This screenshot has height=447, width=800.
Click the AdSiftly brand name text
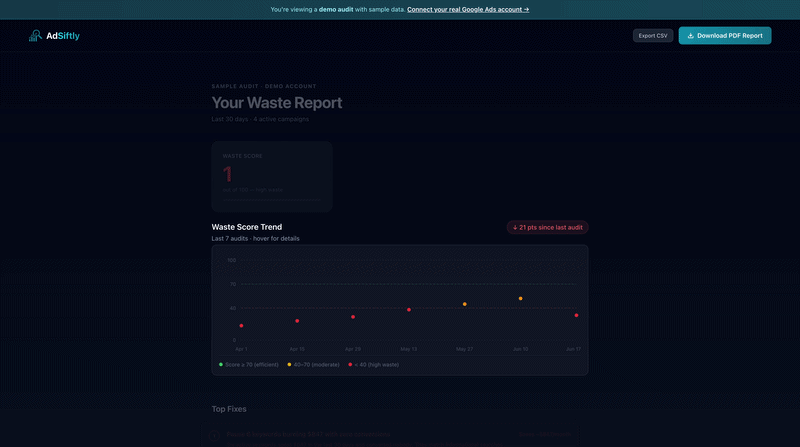tap(63, 36)
